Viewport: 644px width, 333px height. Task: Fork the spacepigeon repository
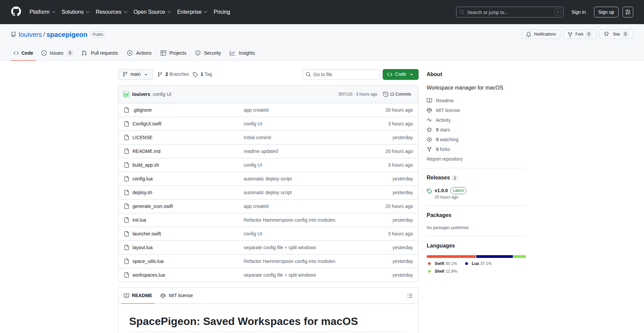point(580,34)
